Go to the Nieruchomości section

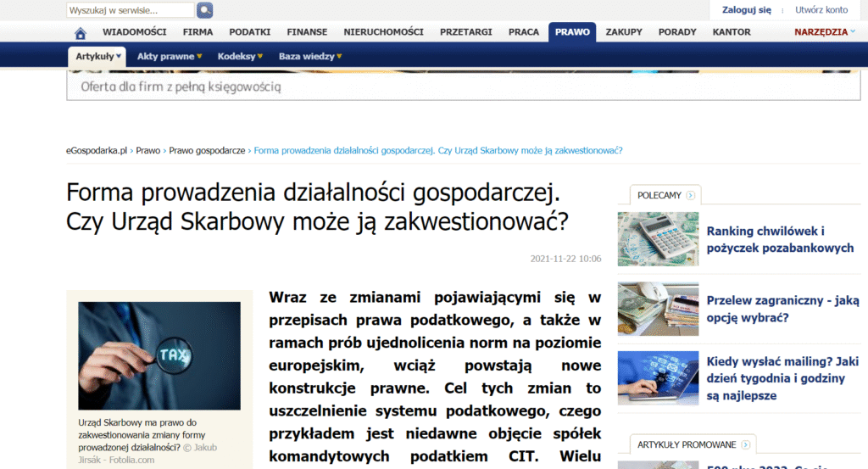[383, 32]
